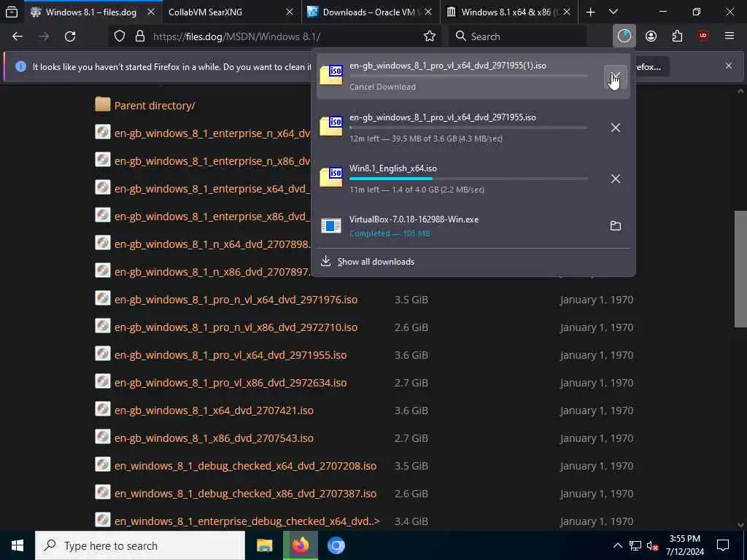The width and height of the screenshot is (747, 560).
Task: Toggle the Downloads toolbar button
Action: tap(624, 36)
